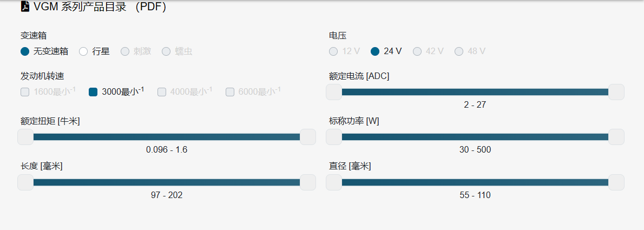Tick the 4000最小-1 speed checkbox
The height and width of the screenshot is (230, 644).
(x=162, y=92)
